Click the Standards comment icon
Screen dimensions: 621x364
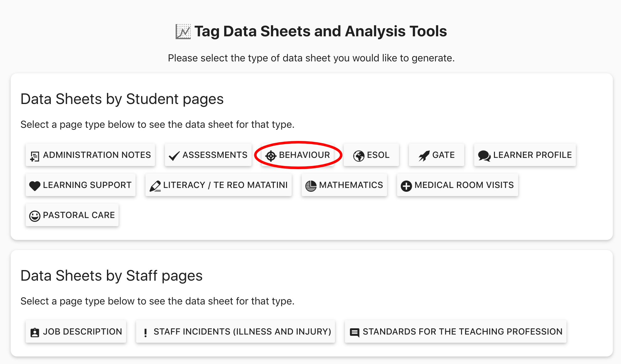(x=354, y=332)
